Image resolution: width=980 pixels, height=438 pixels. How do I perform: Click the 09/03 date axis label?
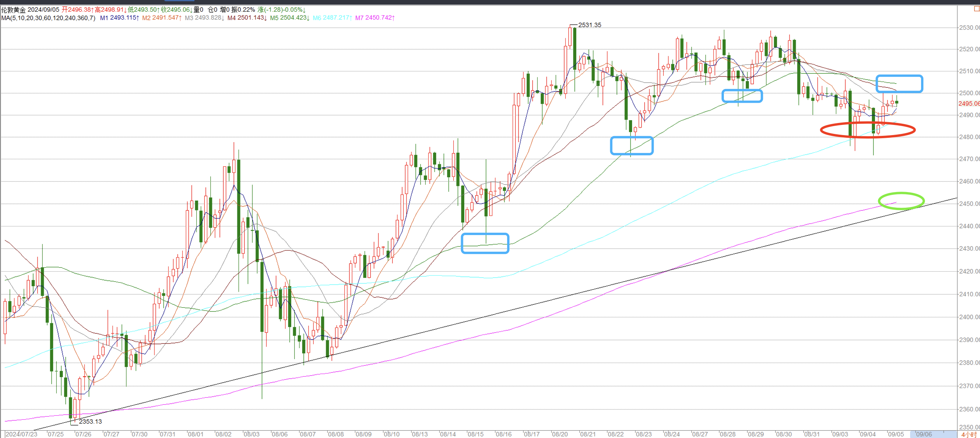840,434
